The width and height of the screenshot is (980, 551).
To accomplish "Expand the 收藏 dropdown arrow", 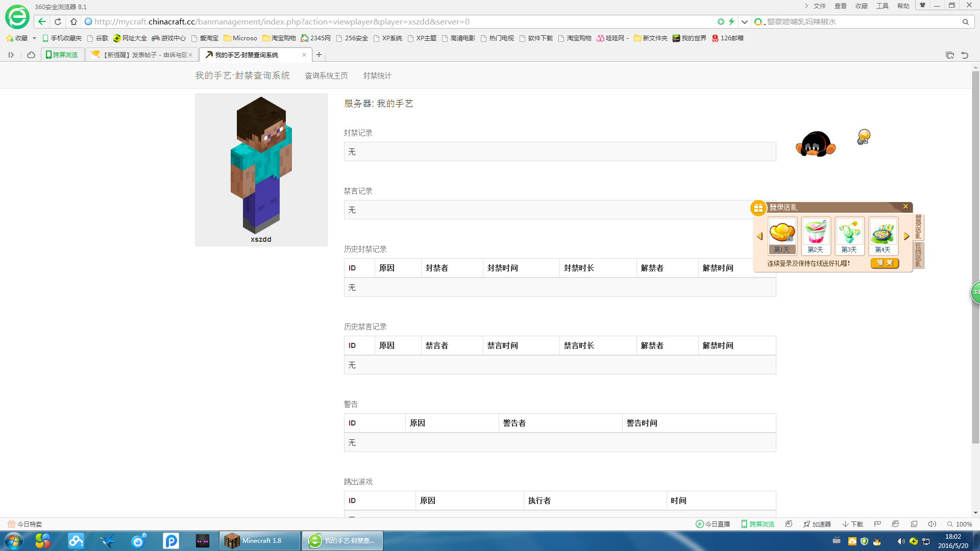I will click(x=34, y=38).
